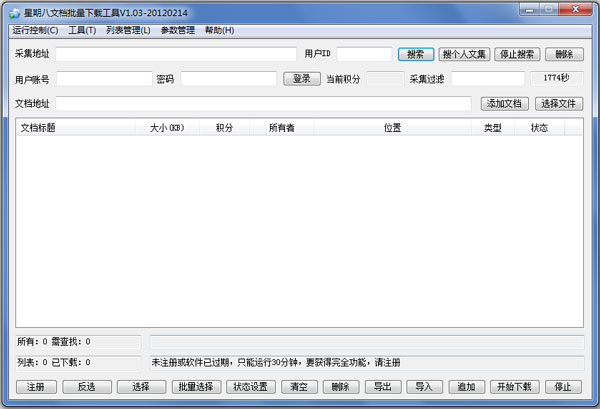Viewport: 600px width, 409px height.
Task: Focus the 用户ID text box
Action: [x=364, y=54]
